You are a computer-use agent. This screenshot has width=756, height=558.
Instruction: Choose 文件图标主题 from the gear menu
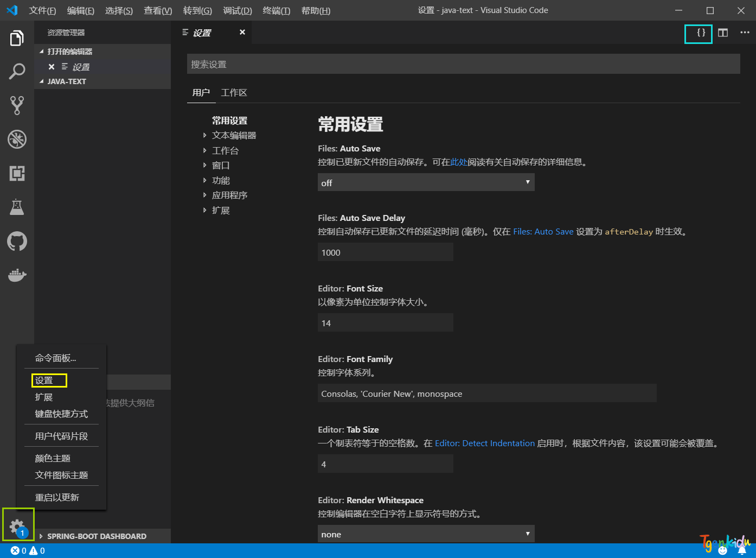coord(62,475)
